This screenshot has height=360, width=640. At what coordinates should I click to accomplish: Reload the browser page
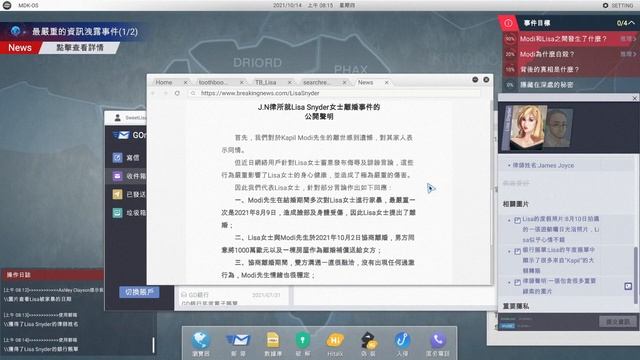(177, 93)
